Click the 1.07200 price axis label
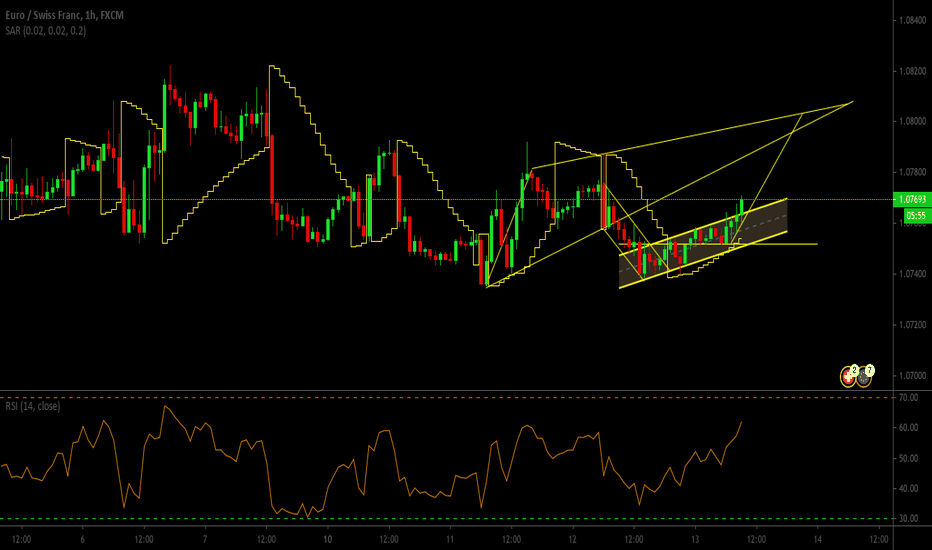 [912, 325]
